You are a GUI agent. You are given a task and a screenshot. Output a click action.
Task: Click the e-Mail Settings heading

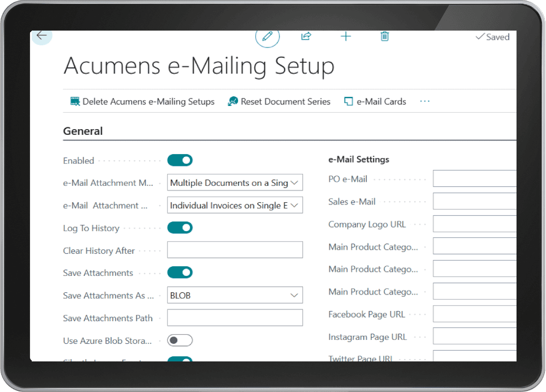[x=359, y=159]
